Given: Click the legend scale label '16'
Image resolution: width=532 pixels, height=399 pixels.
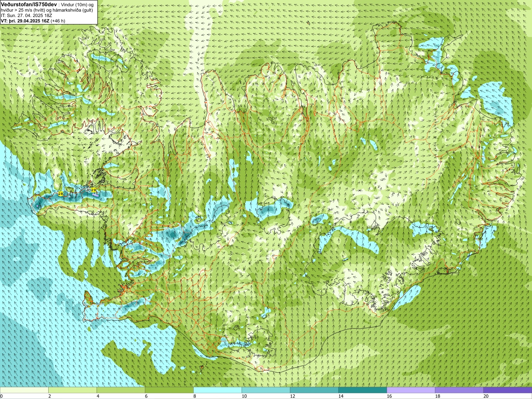Looking at the screenshot, I should (389, 396).
